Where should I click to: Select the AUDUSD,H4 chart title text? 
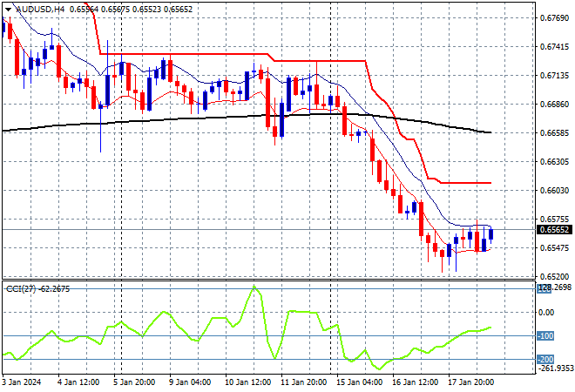(40, 10)
